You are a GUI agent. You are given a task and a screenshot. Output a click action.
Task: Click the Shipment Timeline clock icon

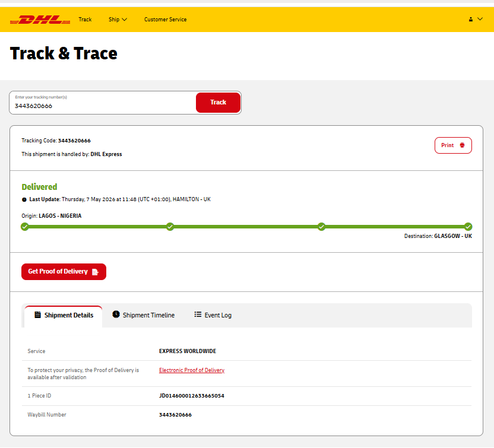tap(116, 314)
